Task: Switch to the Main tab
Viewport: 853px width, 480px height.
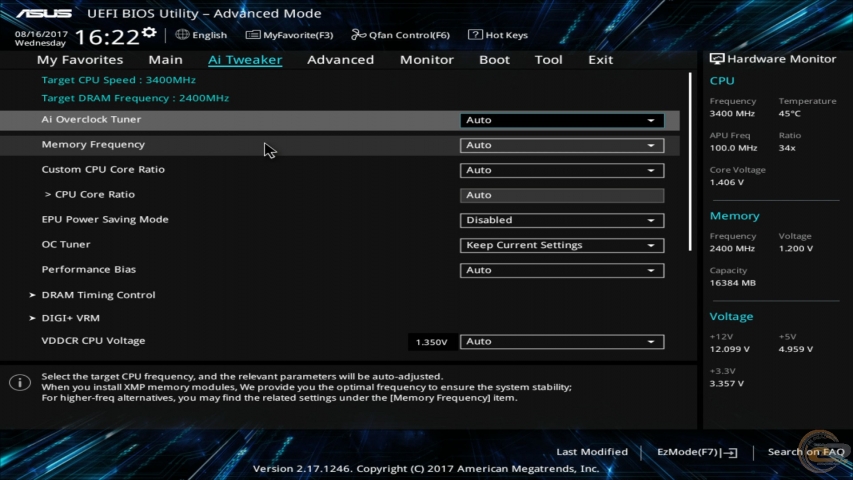Action: pyautogui.click(x=165, y=60)
